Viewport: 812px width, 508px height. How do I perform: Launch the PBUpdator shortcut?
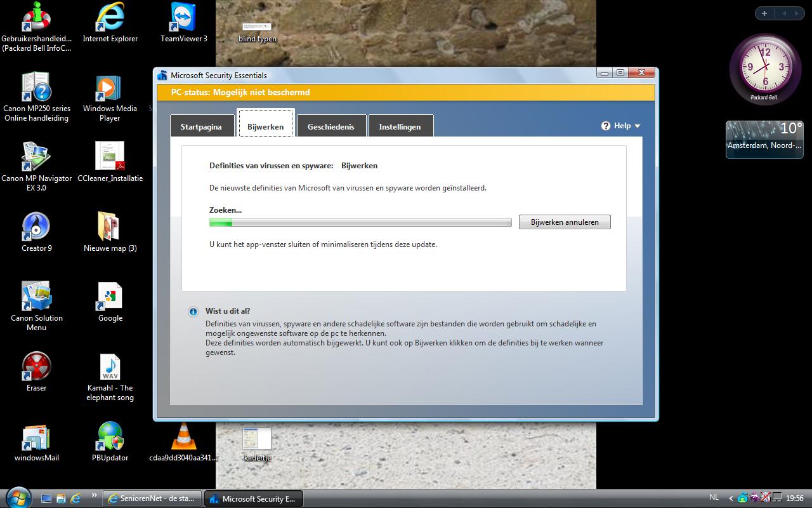click(x=110, y=441)
